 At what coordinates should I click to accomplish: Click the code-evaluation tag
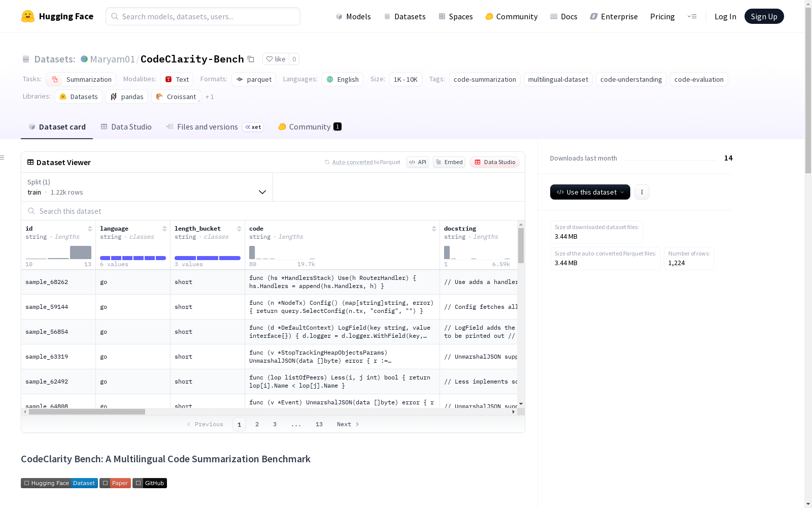coord(699,79)
